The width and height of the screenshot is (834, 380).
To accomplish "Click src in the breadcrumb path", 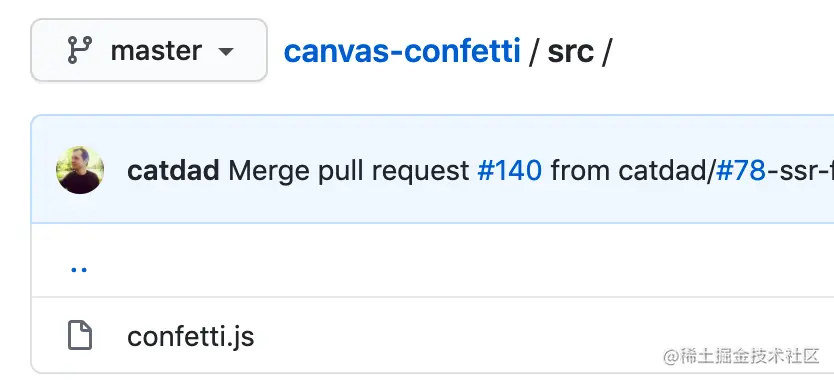I will [571, 52].
